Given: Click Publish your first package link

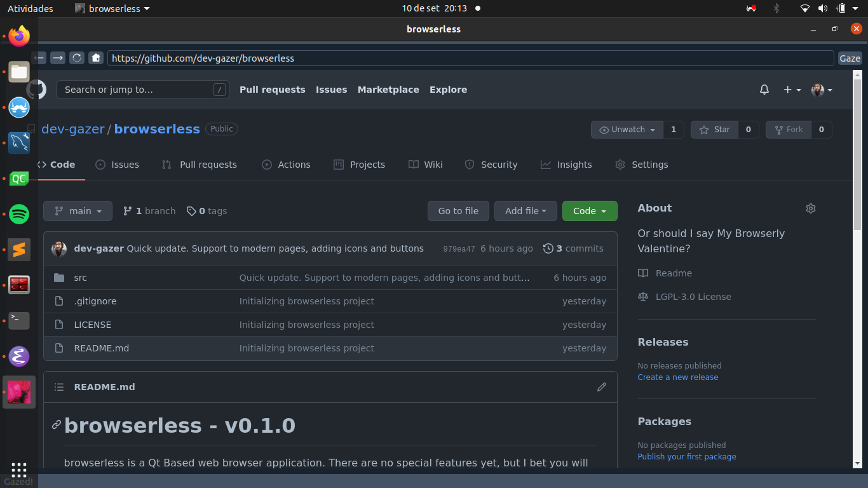Looking at the screenshot, I should coord(687,457).
